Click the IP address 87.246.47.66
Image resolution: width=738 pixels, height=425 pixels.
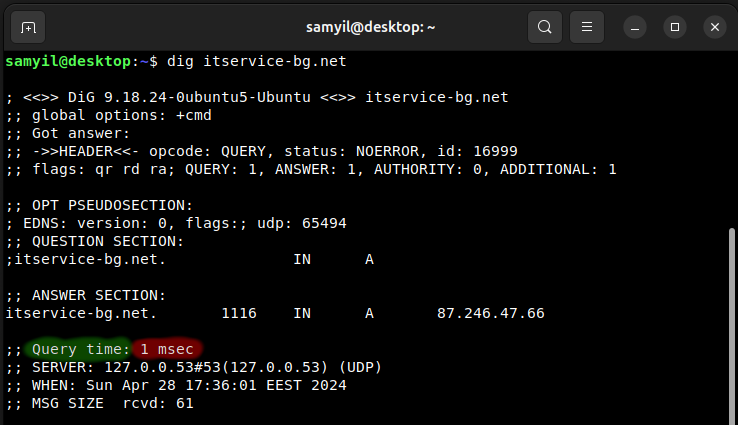tap(490, 313)
